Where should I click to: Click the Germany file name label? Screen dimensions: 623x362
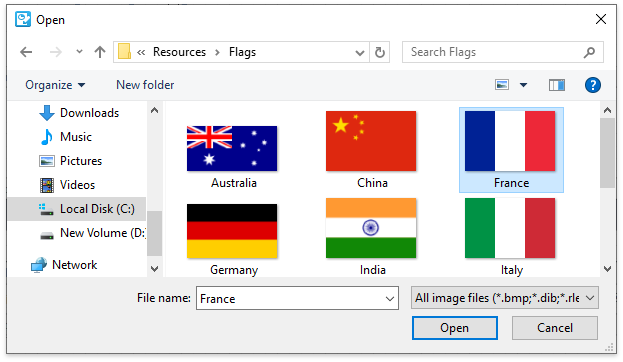234,270
